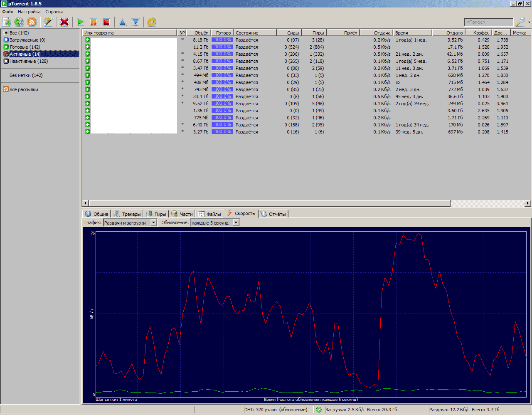532x415 pixels.
Task: Pause torrent with the toolbar pause icon
Action: 94,22
